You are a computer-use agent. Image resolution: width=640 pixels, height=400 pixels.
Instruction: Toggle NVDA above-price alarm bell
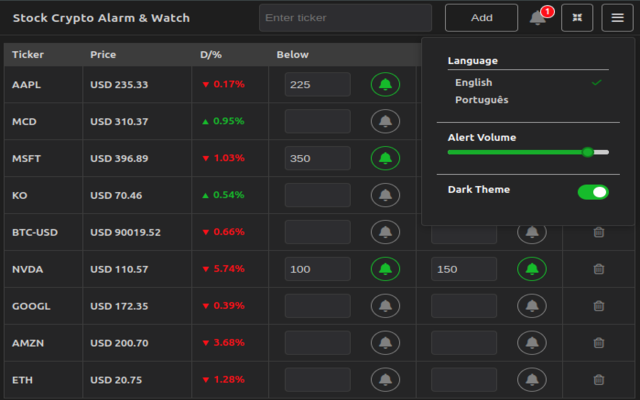(x=532, y=269)
